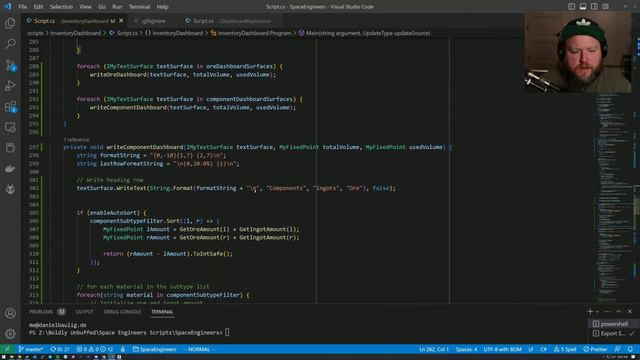Click the 5 Spell status item
This screenshot has width=640, height=360.
tap(565, 349)
